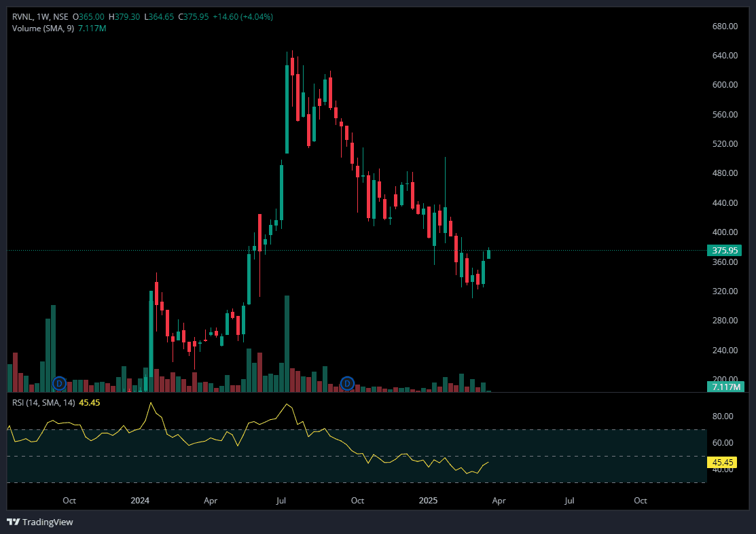This screenshot has width=756, height=534.
Task: Click the 320.00 price axis label
Action: pos(725,291)
